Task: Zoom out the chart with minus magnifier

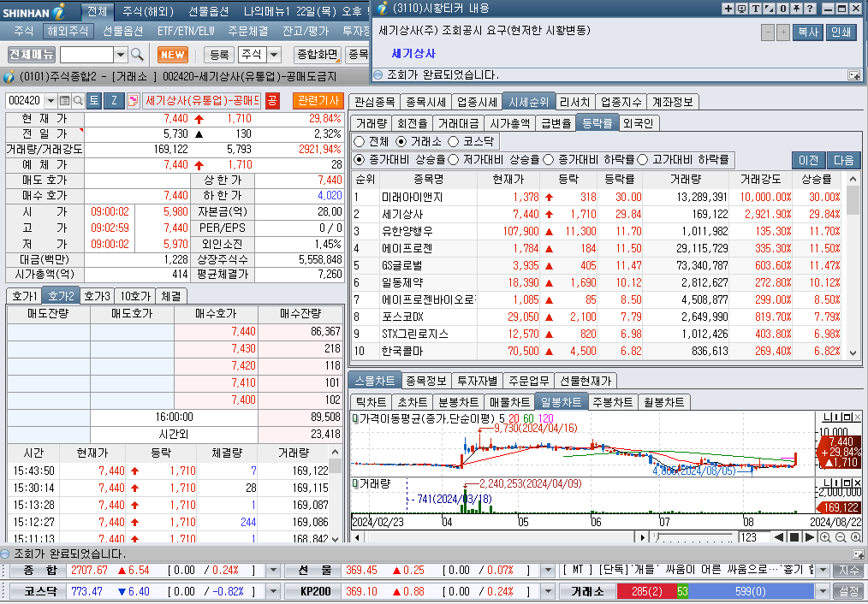Action: (841, 537)
